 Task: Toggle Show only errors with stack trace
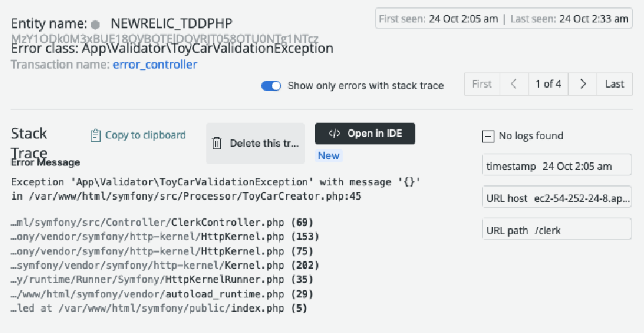[x=271, y=86]
